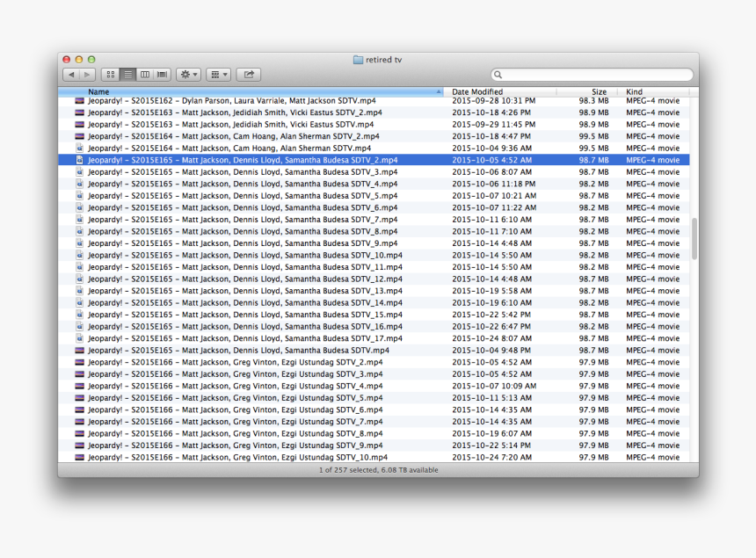
Task: Open the Arrange items dropdown
Action: pyautogui.click(x=219, y=75)
